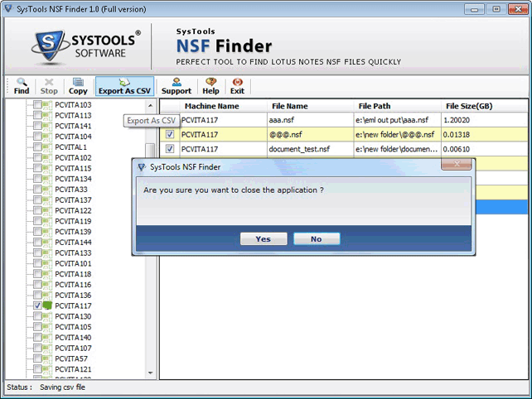
Task: Click the machine tree scrollbar thumb
Action: click(150, 151)
